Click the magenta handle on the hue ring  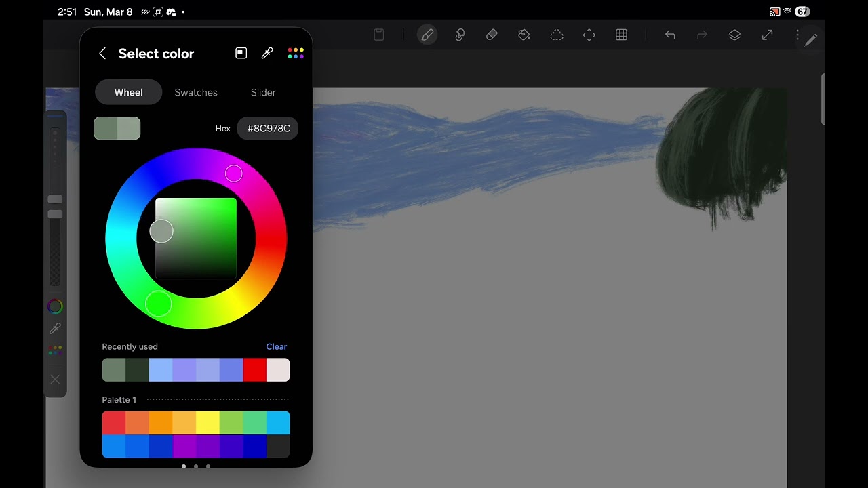coord(233,174)
